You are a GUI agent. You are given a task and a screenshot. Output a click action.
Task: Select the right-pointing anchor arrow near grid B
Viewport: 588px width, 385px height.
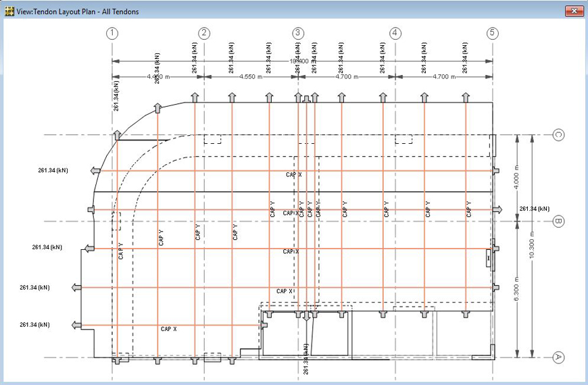497,209
